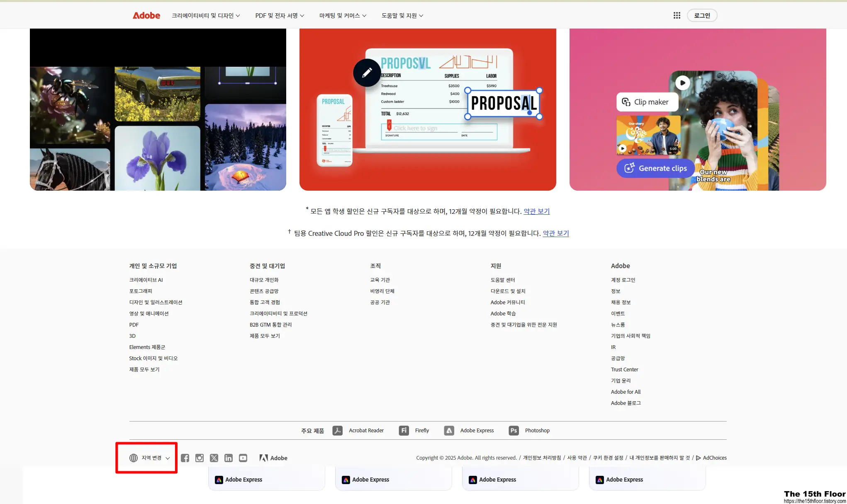This screenshot has width=847, height=504.
Task: Open Adobe's YouTube channel icon
Action: [x=243, y=458]
